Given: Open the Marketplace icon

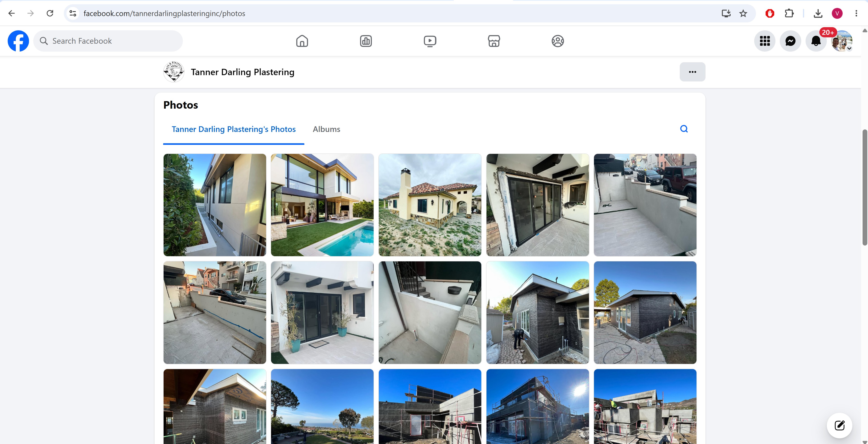Looking at the screenshot, I should point(494,41).
